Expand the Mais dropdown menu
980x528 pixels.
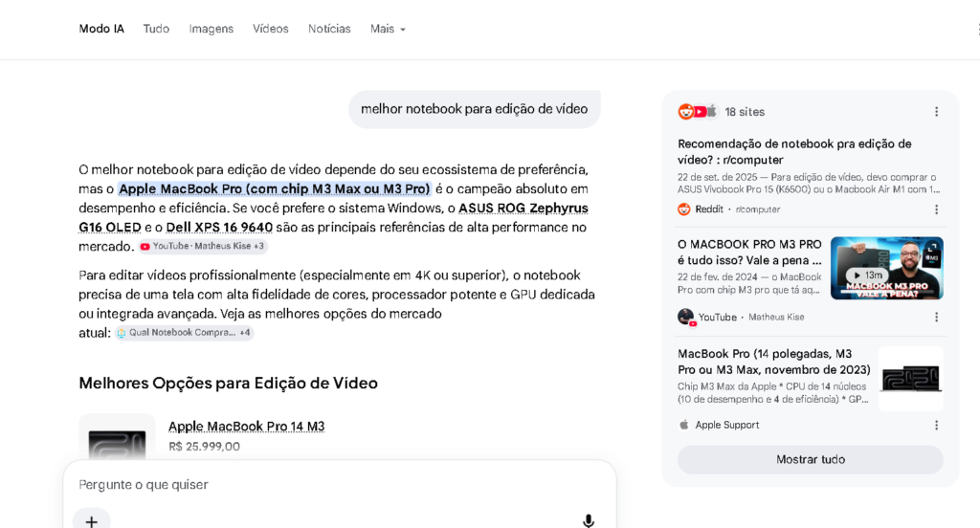(x=388, y=29)
